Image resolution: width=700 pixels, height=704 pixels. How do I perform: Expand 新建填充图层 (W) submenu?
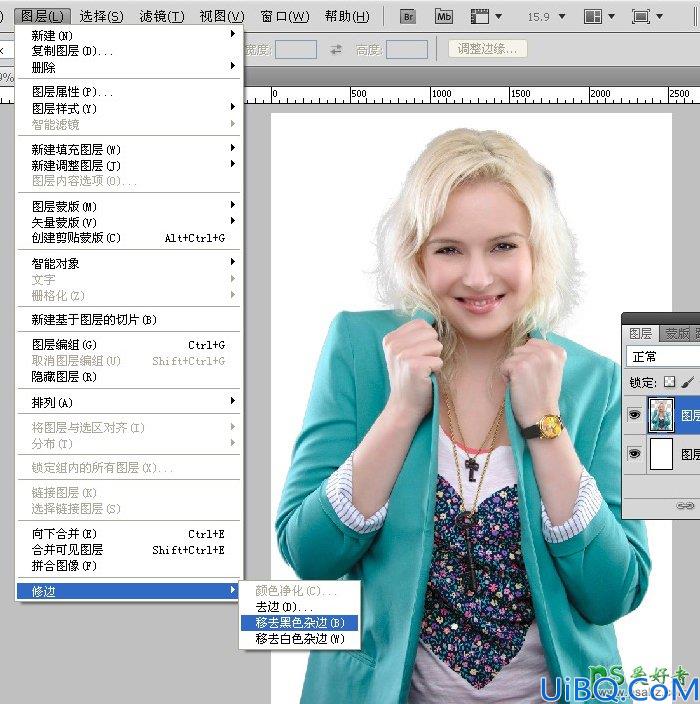[128, 149]
